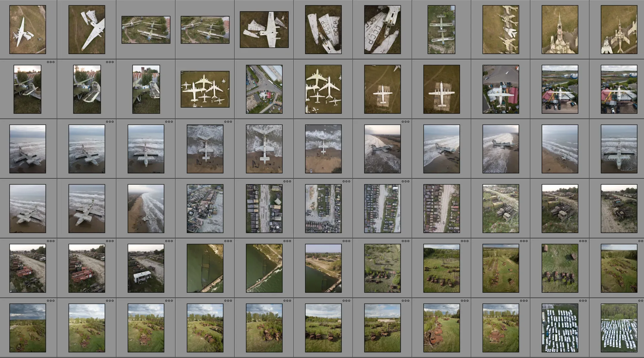The height and width of the screenshot is (358, 644).
Task: Select the row of camouflage fighter jets thumbnail
Action: tap(501, 30)
